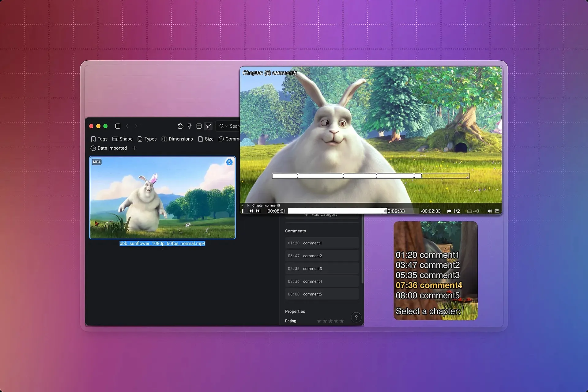Expand the Comments section header
The image size is (588, 392).
click(295, 231)
